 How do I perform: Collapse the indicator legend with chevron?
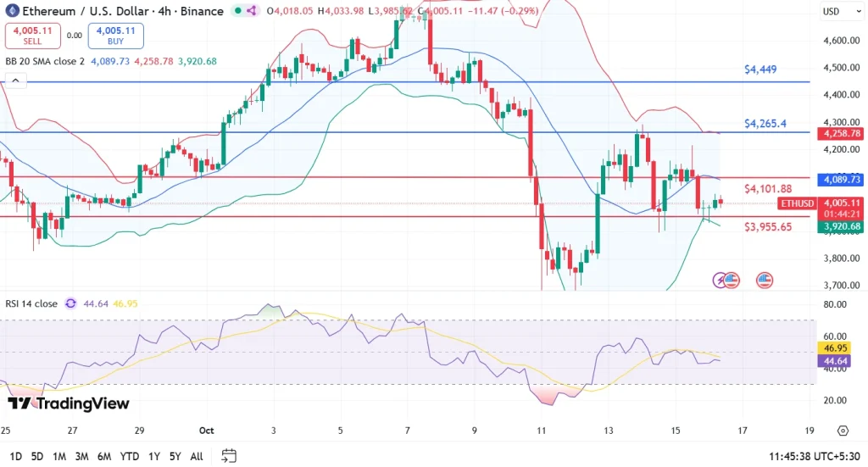[x=14, y=81]
